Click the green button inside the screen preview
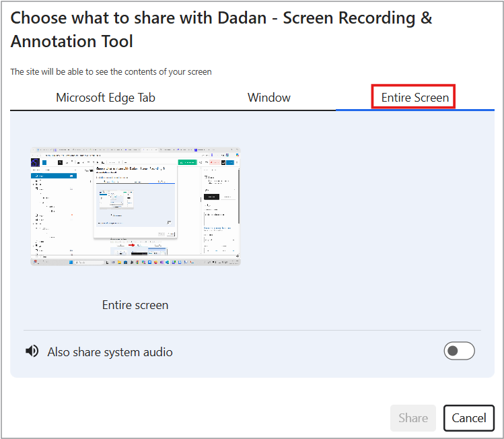Screen dimensions: 504x439 pos(186,162)
